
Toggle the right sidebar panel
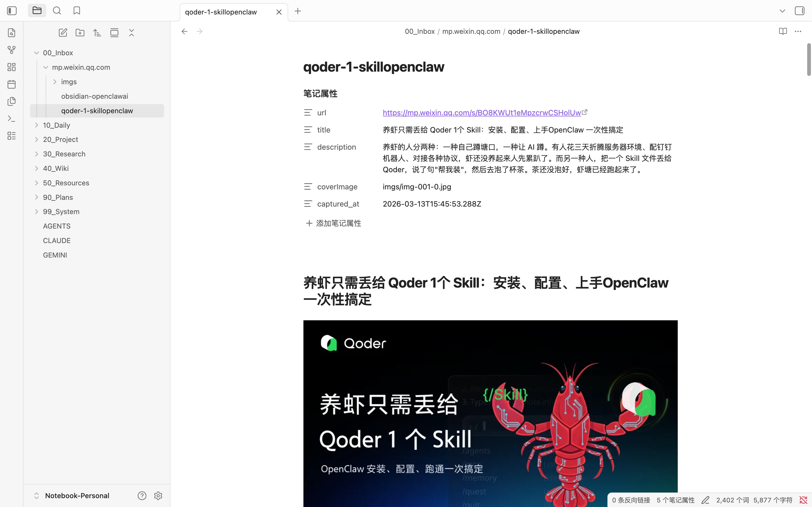click(800, 11)
